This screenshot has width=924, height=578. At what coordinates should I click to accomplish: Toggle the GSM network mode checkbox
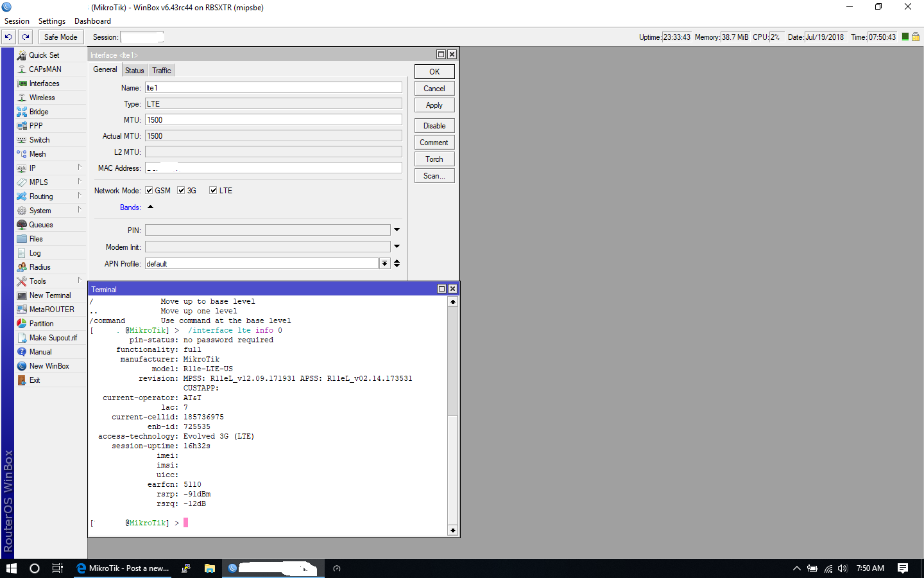pyautogui.click(x=149, y=191)
